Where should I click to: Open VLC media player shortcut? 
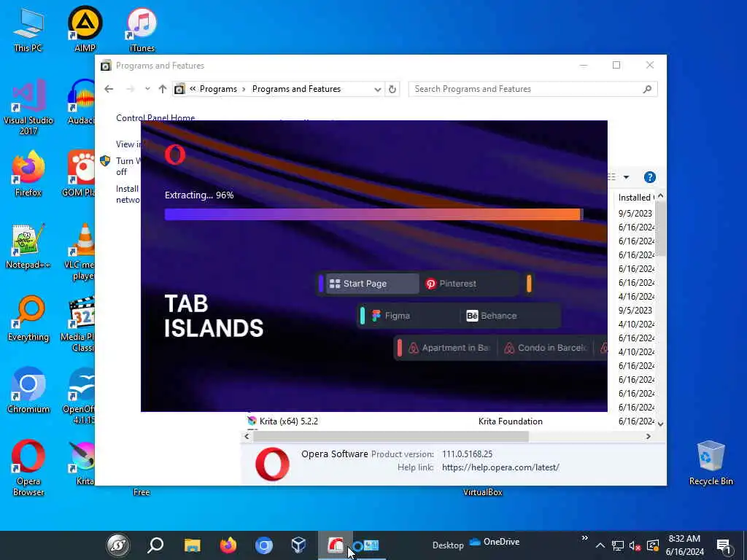[82, 252]
